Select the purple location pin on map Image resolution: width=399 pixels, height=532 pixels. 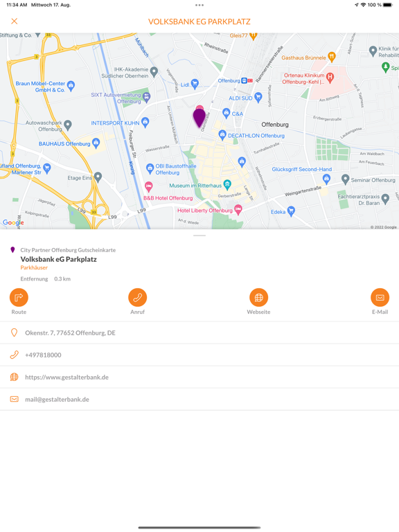point(199,117)
